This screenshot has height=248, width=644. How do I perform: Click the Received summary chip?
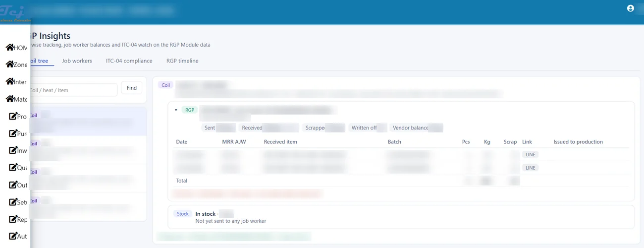pos(268,128)
